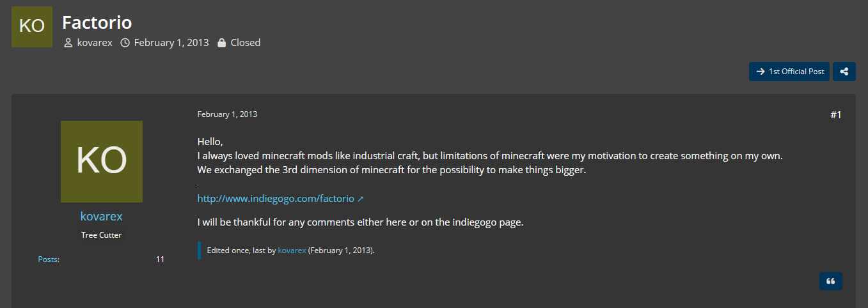The width and height of the screenshot is (868, 308).
Task: Click the external link arrow after indiegogo URL
Action: coord(361,199)
